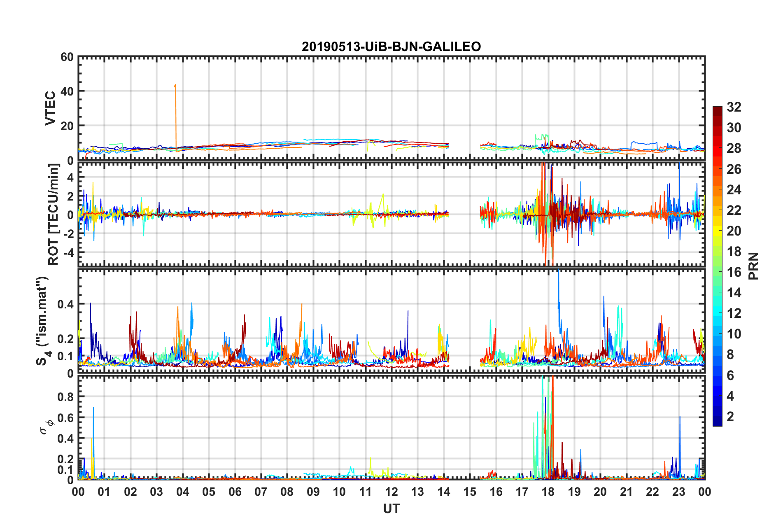This screenshot has width=783, height=532.
Task: Click VTEC y-axis tick label 60
Action: pyautogui.click(x=67, y=57)
